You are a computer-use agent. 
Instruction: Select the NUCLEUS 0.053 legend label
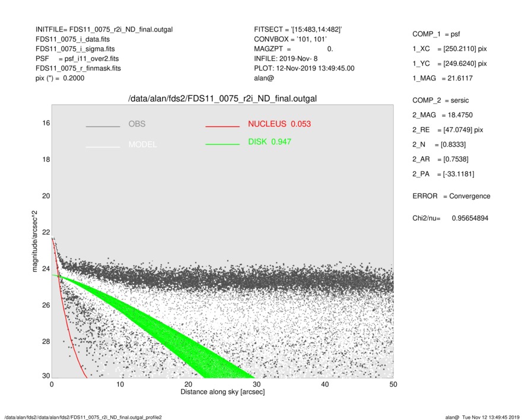[279, 124]
